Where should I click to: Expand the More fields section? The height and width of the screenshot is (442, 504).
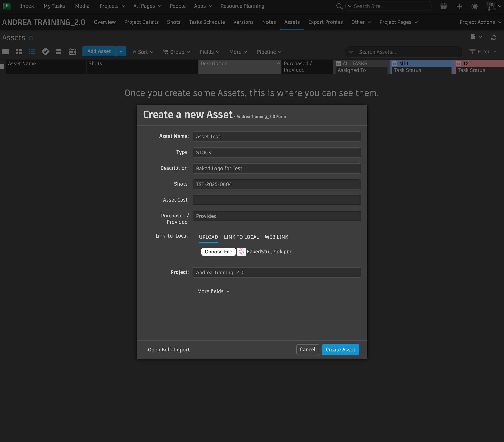(213, 291)
